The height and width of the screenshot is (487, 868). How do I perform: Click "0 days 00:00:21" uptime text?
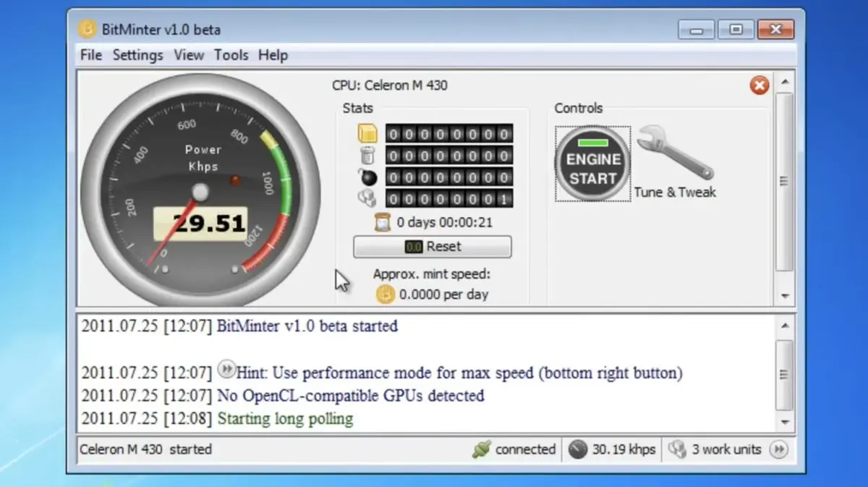[444, 222]
